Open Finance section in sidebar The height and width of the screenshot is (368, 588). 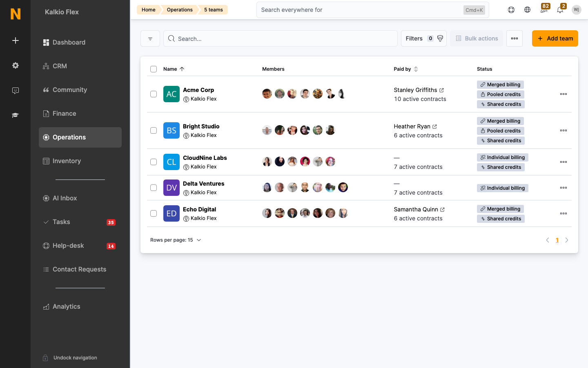[x=80, y=114]
